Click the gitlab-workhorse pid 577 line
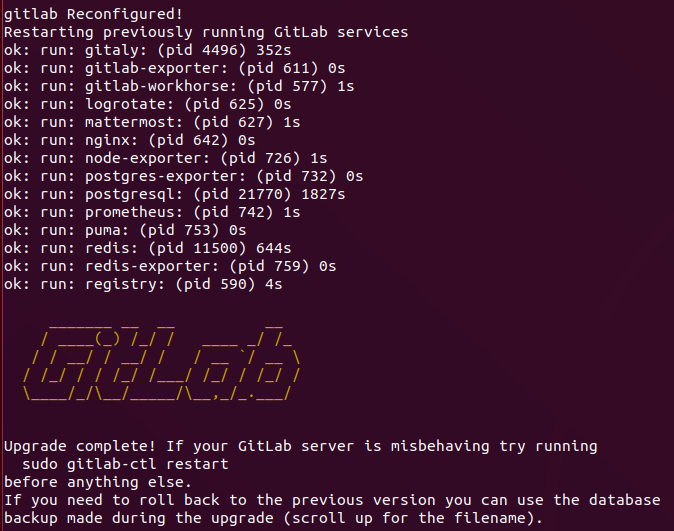The width and height of the screenshot is (674, 531). [179, 86]
